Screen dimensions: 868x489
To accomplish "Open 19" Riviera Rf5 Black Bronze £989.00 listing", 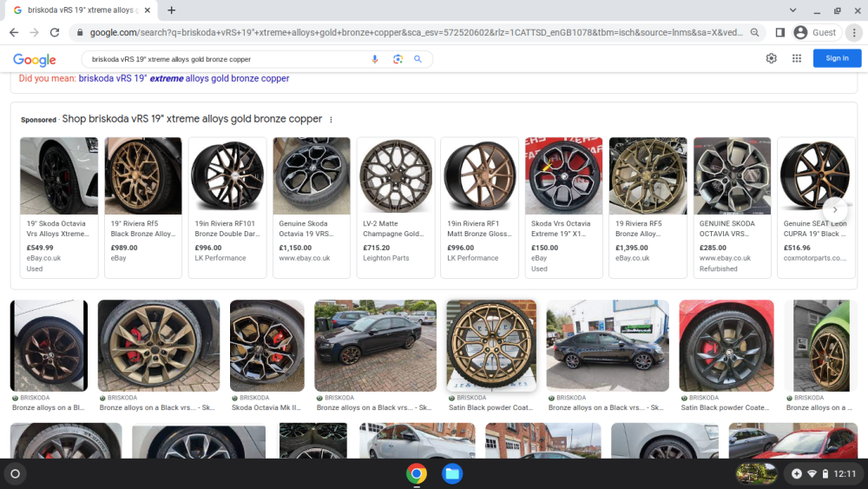I will click(143, 208).
